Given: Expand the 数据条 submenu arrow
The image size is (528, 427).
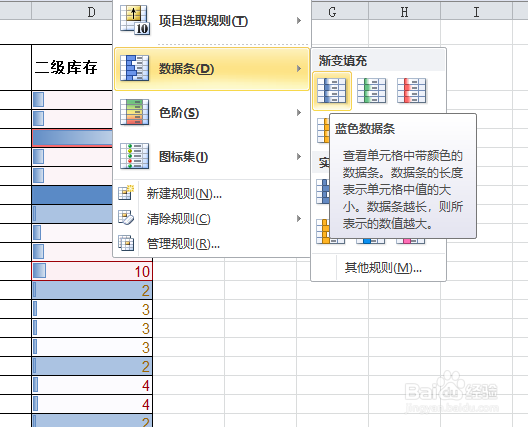Looking at the screenshot, I should [299, 69].
